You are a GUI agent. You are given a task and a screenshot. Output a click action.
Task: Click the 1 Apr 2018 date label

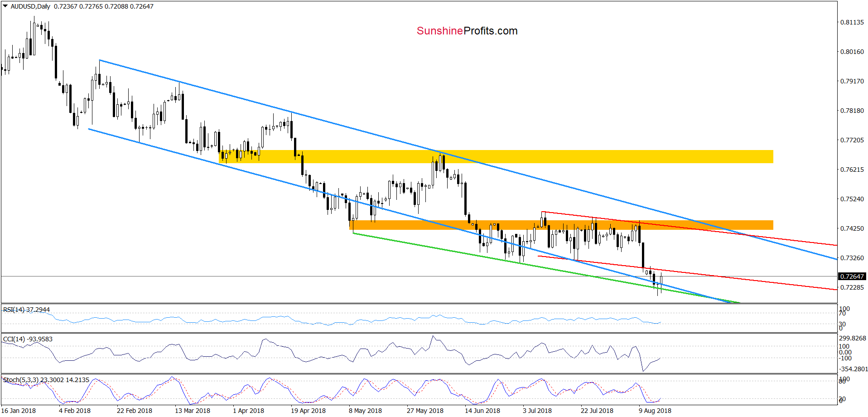point(248,411)
